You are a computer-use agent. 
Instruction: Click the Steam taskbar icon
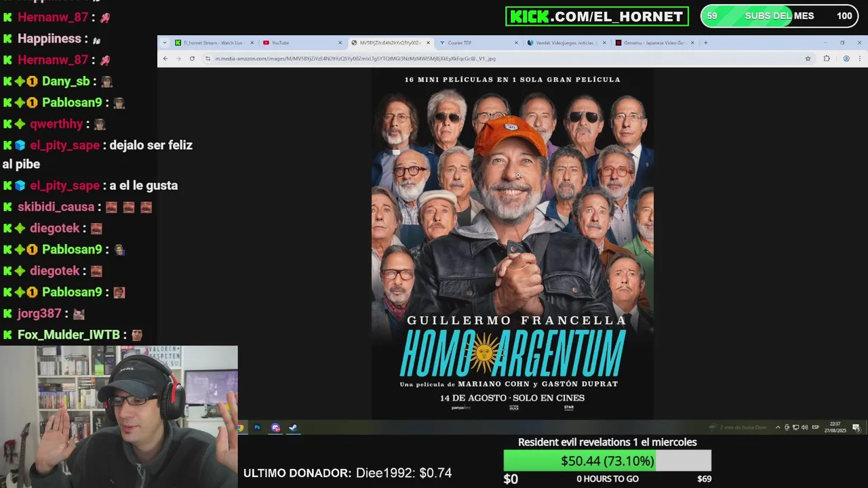(293, 428)
